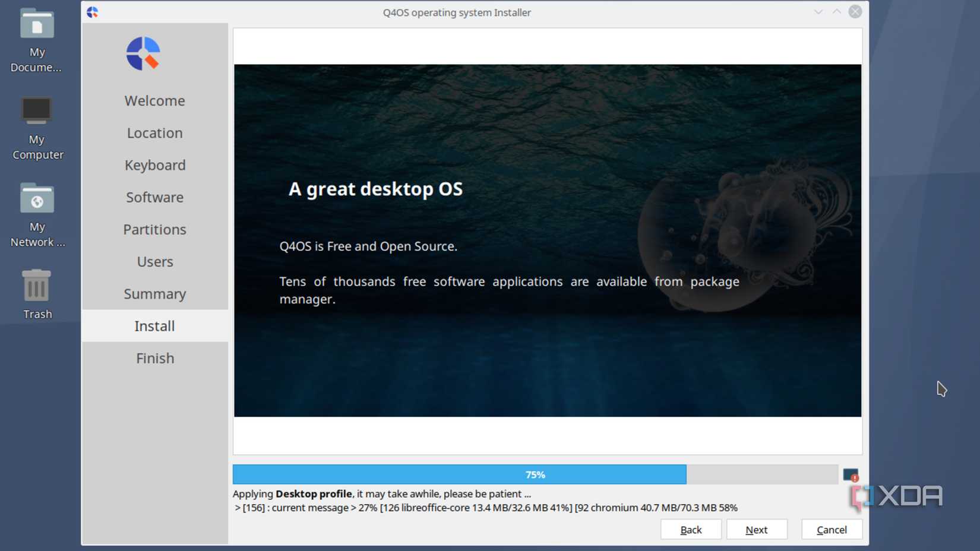Select the Users step in sidebar
This screenshot has height=551, width=980.
pos(154,262)
